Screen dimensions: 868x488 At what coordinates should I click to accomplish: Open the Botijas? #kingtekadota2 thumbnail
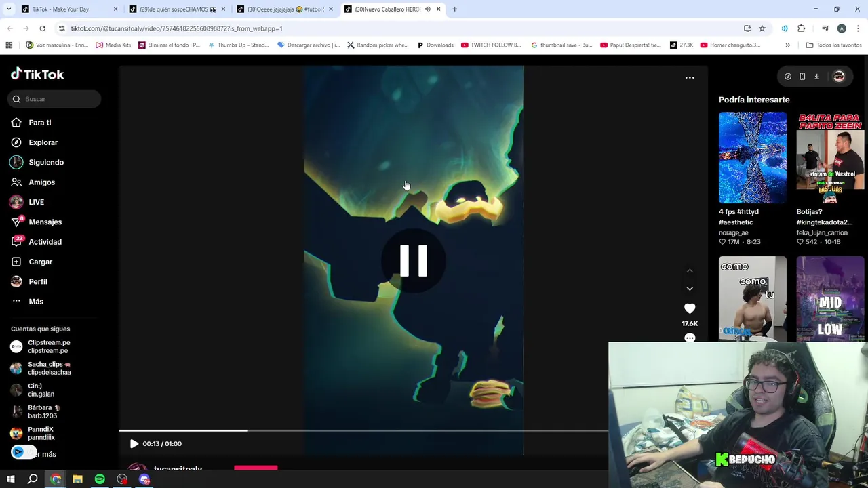[830, 158]
